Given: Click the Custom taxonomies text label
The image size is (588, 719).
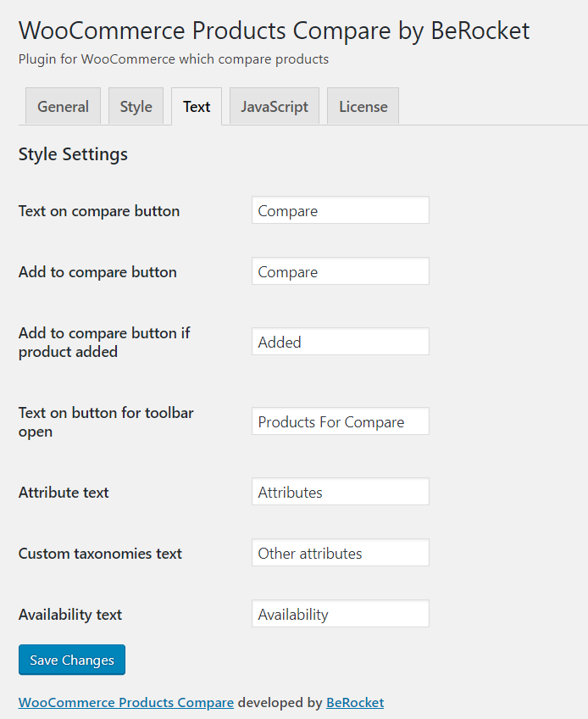Looking at the screenshot, I should 100,554.
